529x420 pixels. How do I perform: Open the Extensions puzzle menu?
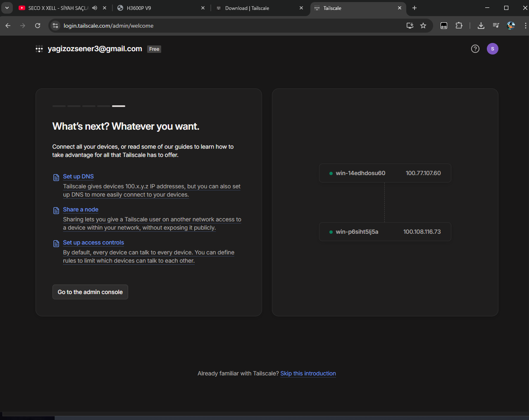[x=459, y=26]
